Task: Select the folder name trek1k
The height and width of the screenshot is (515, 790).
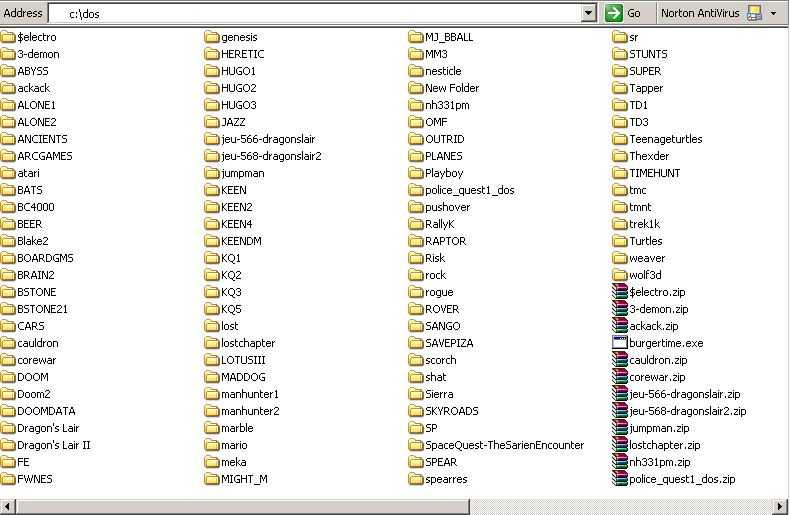Action: tap(644, 224)
